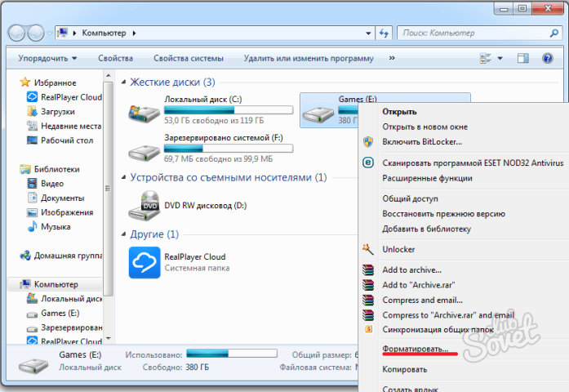Click the refresh button beside address bar

coord(384,33)
